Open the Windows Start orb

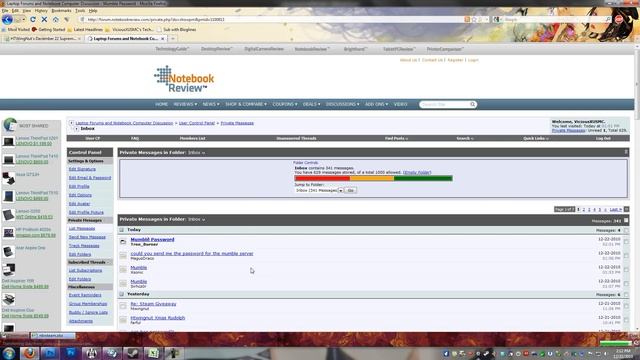tap(9, 353)
